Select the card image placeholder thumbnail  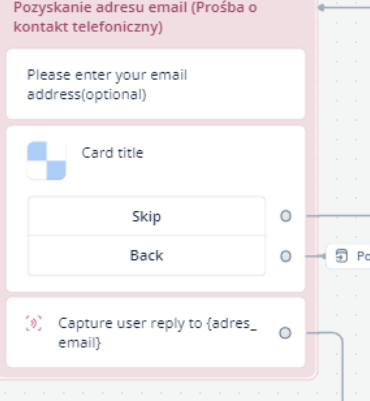[47, 161]
